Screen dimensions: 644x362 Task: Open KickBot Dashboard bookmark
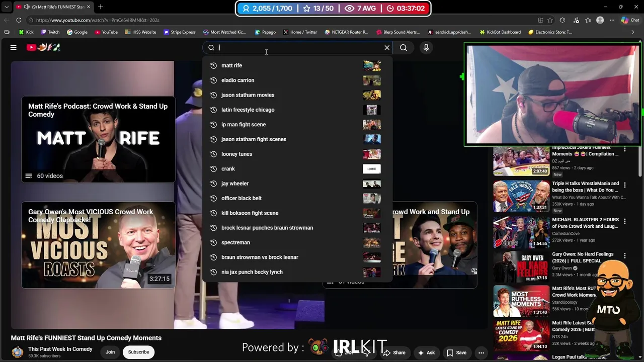click(x=500, y=32)
